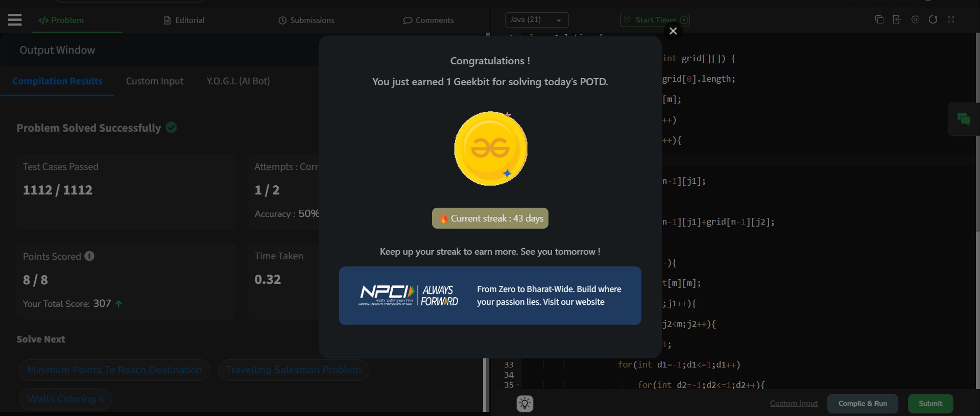Open the hamburger navigation menu
The width and height of the screenshot is (980, 416).
15,20
